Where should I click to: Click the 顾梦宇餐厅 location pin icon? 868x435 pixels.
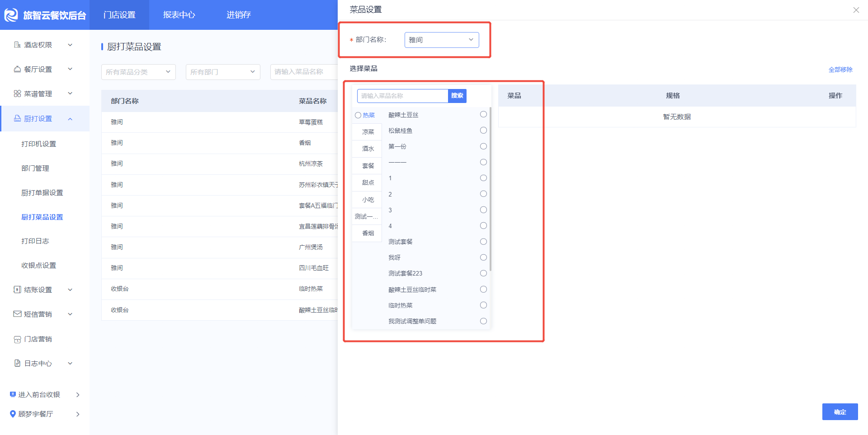pyautogui.click(x=13, y=414)
